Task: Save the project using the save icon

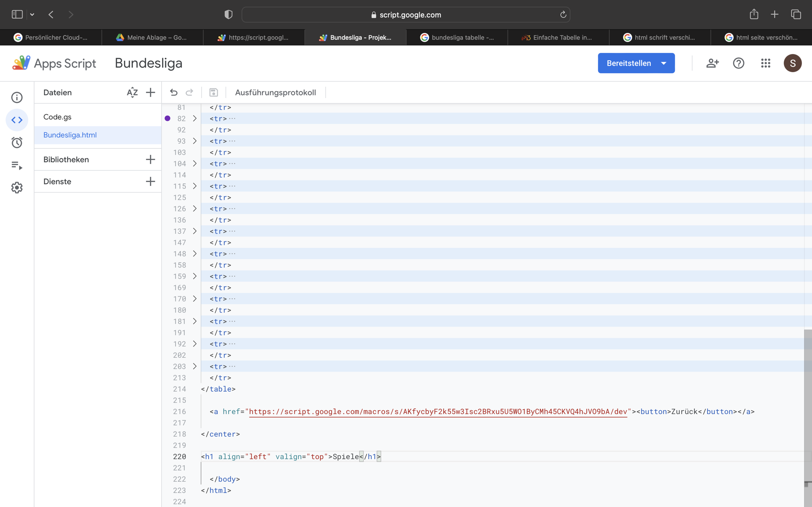Action: 214,92
